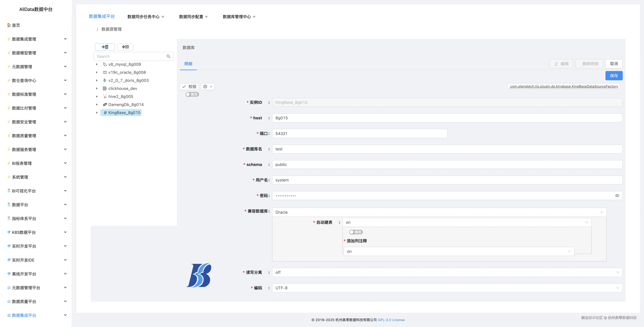This screenshot has height=327, width=644.
Task: Click the Doris icon beside v2_0_7_doris_8g003
Action: tap(105, 80)
